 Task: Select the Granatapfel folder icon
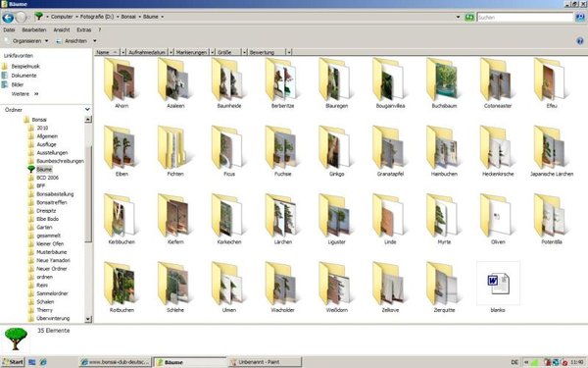[389, 148]
